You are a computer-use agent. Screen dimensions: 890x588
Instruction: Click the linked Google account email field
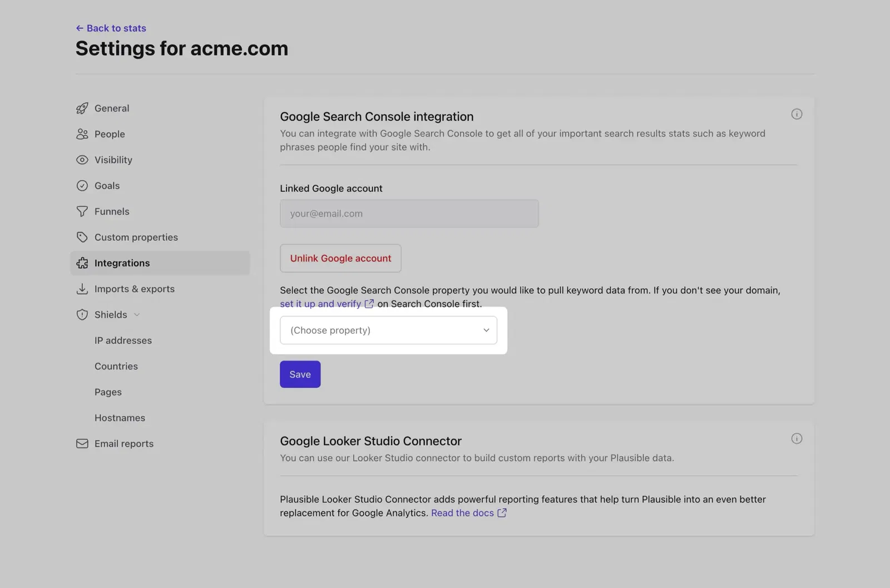(409, 213)
